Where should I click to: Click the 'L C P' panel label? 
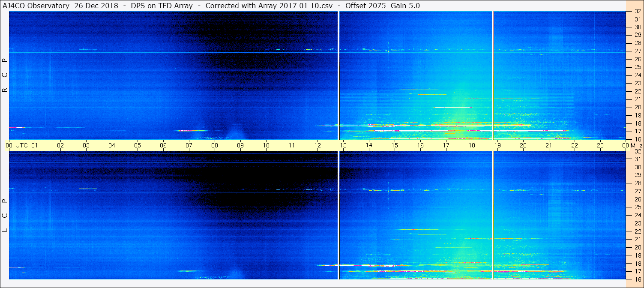tap(5, 216)
